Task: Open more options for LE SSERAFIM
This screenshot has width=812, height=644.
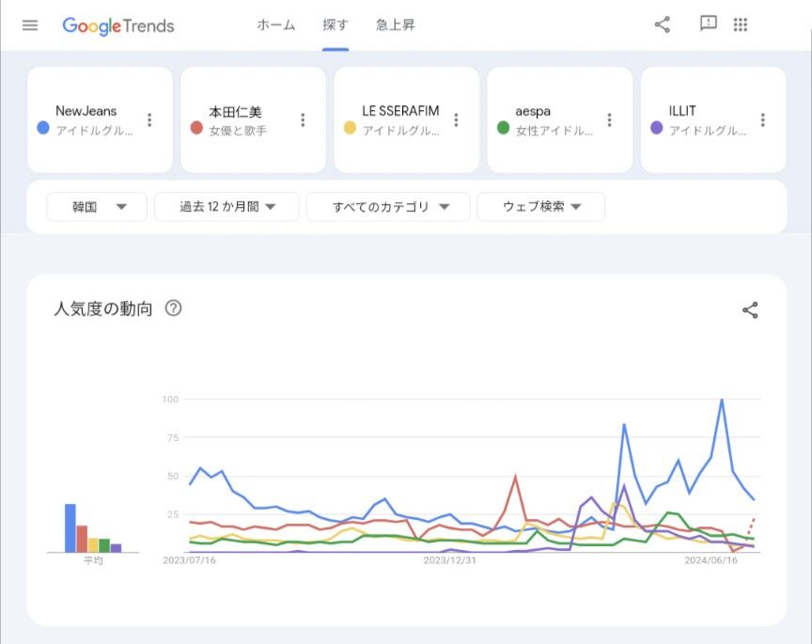Action: 456,119
